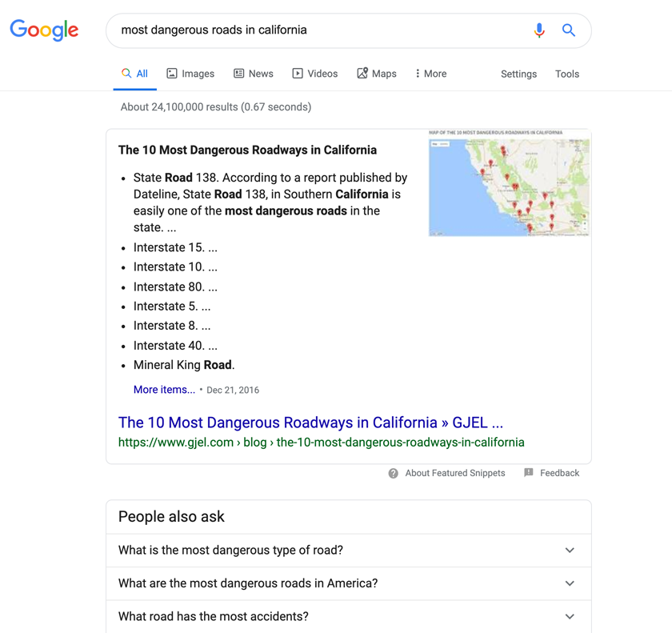Viewport: 672px width, 633px height.
Task: Click the California roadways map thumbnail
Action: click(x=509, y=186)
